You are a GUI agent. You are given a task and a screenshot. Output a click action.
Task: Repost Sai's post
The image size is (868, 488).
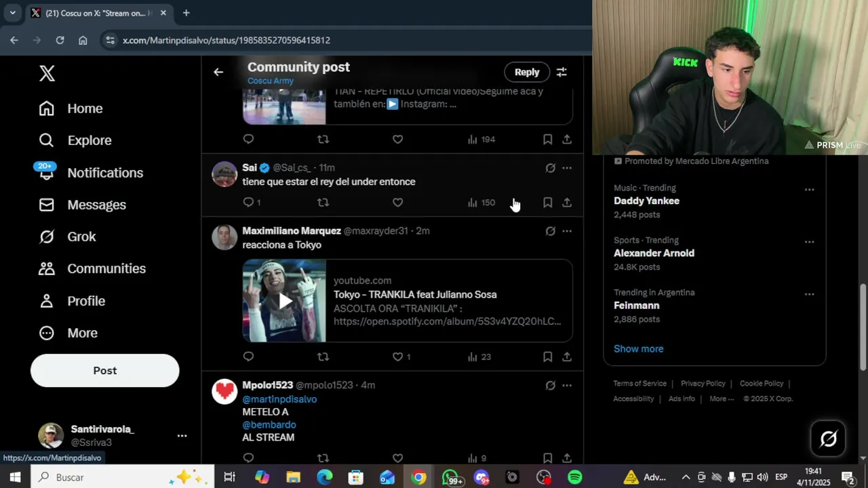coord(323,202)
